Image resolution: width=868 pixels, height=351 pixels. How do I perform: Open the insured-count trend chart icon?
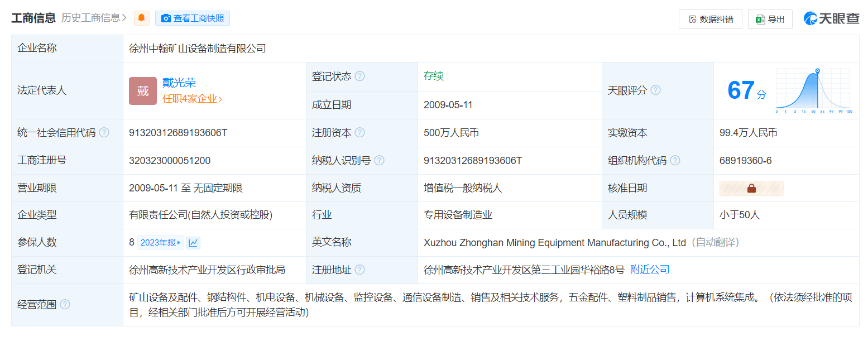pyautogui.click(x=193, y=242)
